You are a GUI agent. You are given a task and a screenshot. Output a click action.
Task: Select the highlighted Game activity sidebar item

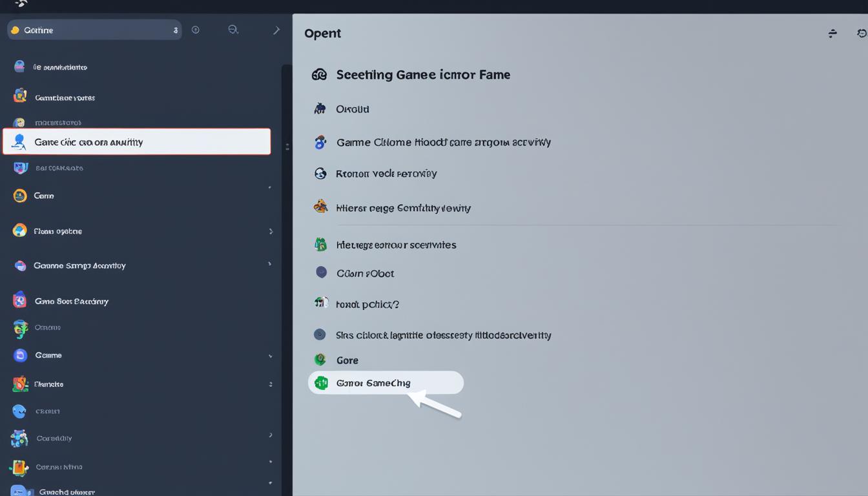pyautogui.click(x=137, y=142)
